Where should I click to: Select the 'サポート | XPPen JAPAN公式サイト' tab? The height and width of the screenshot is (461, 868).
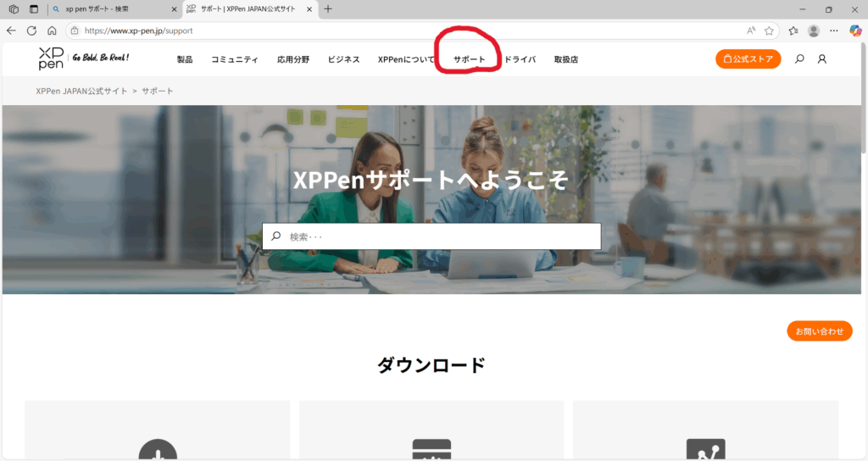coord(248,8)
